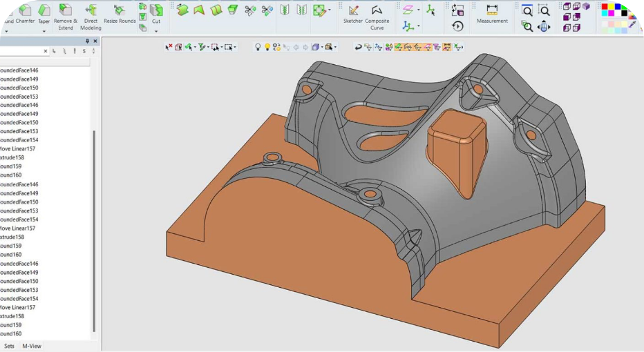Choose the Resize Rounds tool
The image size is (644, 352).
point(120,14)
